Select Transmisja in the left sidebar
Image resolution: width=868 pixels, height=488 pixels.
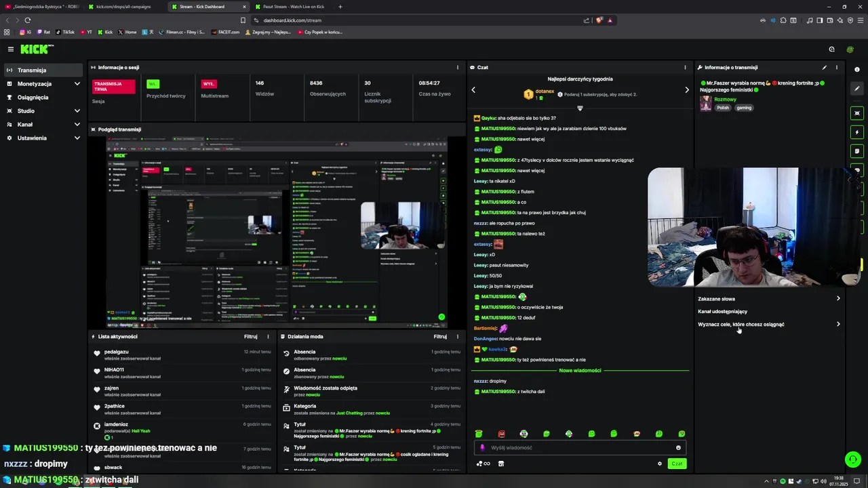[x=42, y=70]
